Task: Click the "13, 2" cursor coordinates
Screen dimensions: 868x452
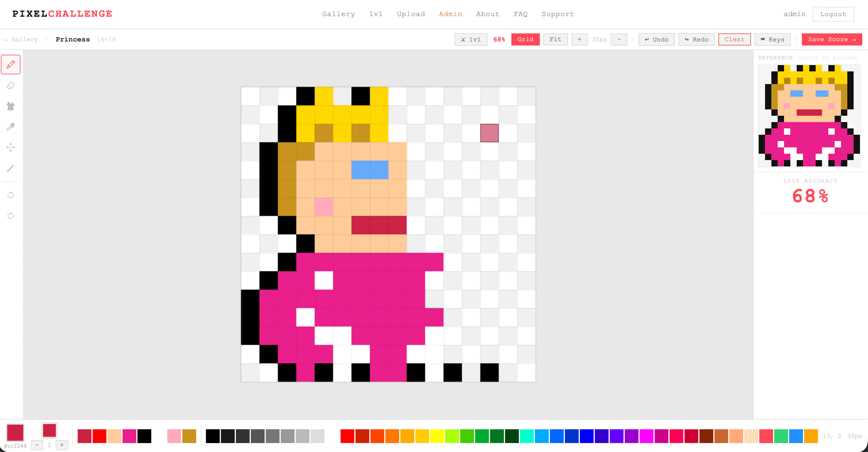Action: [x=832, y=436]
